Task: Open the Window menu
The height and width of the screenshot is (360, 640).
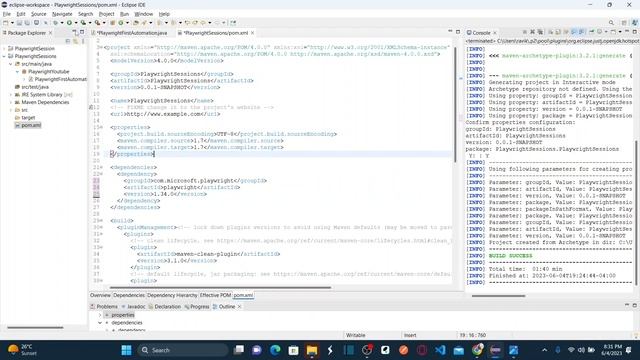Action: point(143,14)
